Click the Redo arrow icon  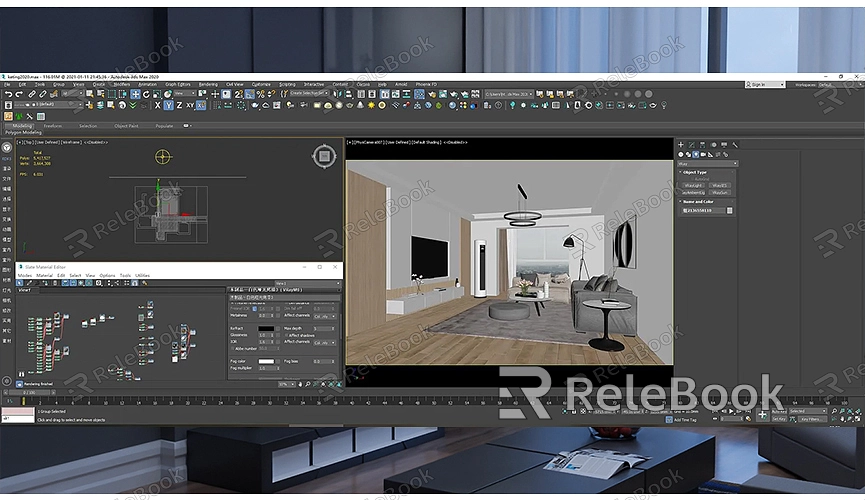point(19,94)
